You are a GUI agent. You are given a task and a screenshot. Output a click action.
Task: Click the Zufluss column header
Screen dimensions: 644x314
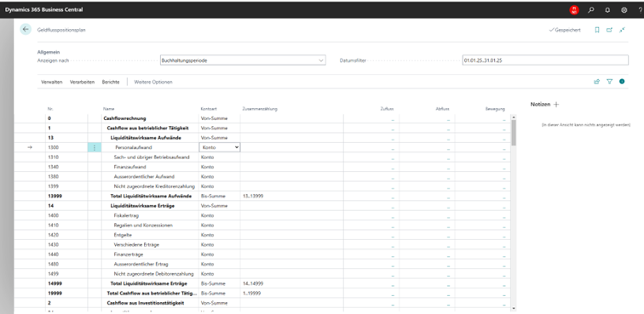click(x=387, y=109)
